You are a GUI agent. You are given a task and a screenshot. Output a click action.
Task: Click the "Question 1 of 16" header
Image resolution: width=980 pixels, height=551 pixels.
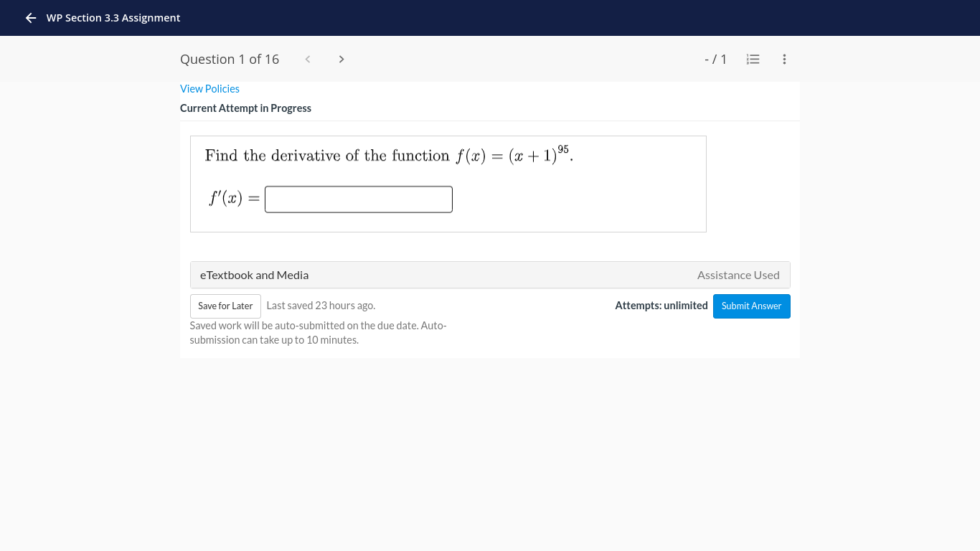(230, 59)
